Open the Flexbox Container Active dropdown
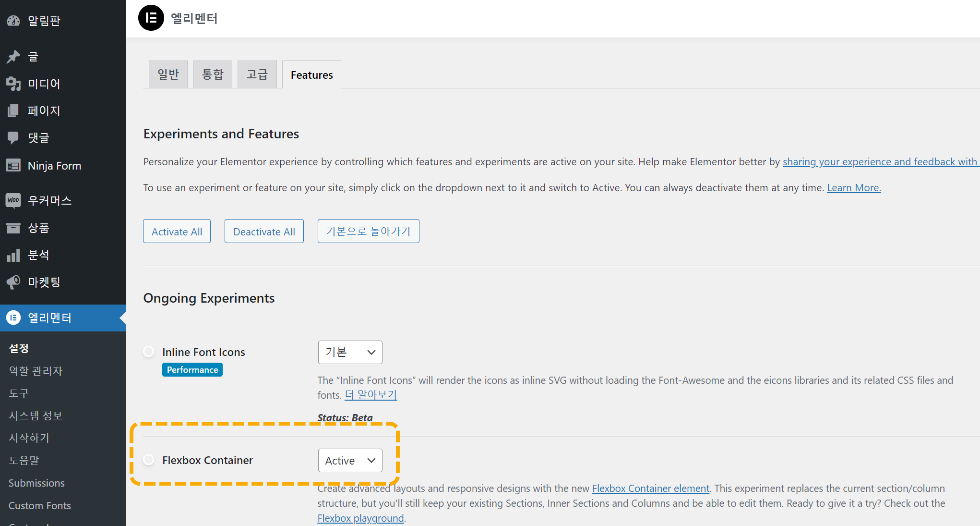980x526 pixels. click(x=350, y=460)
